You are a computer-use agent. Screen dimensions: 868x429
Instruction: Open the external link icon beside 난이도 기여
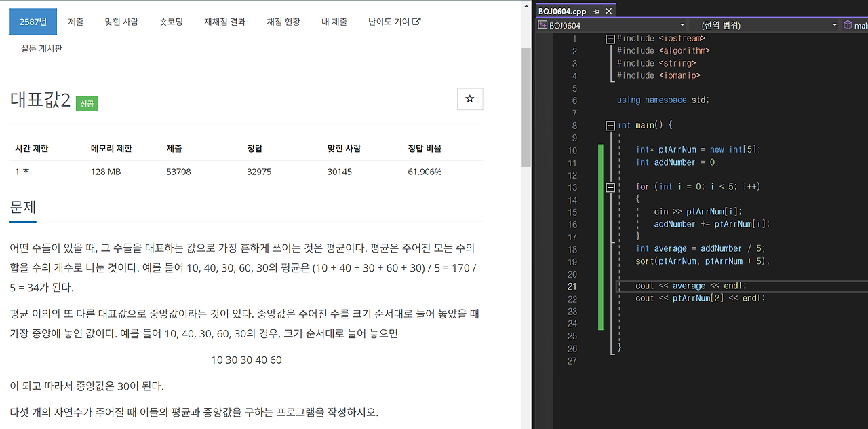417,21
